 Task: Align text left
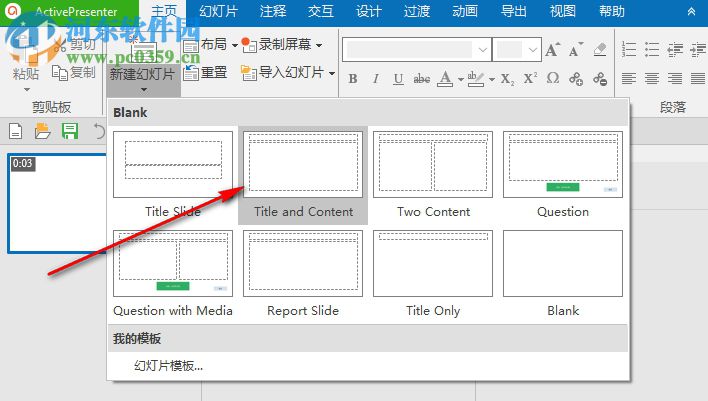[x=629, y=79]
